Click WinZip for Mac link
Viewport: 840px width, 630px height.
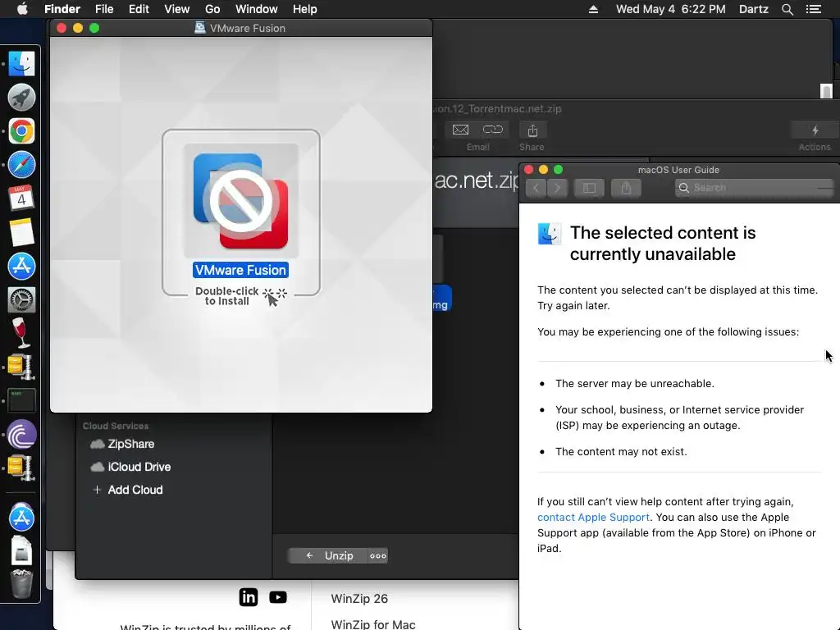click(x=373, y=624)
